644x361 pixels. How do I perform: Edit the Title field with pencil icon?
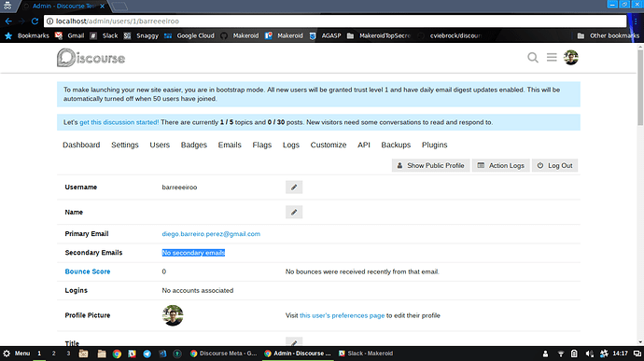coord(294,342)
